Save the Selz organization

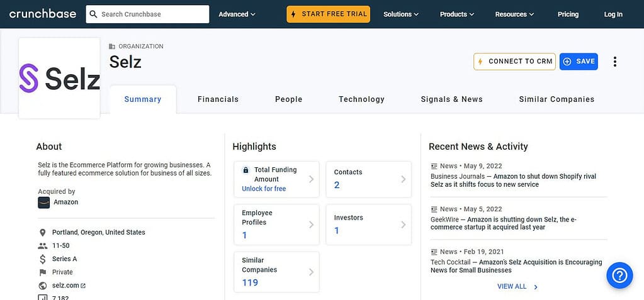pyautogui.click(x=579, y=62)
